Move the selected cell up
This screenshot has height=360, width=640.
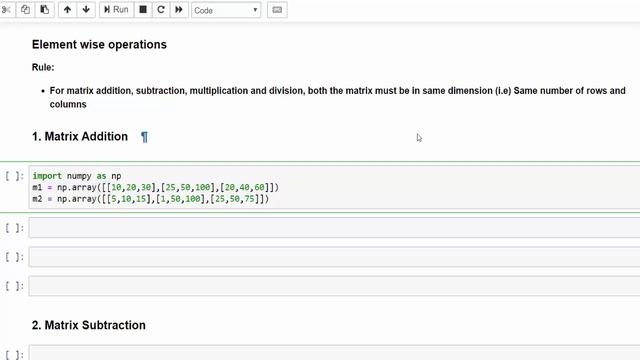(x=67, y=9)
